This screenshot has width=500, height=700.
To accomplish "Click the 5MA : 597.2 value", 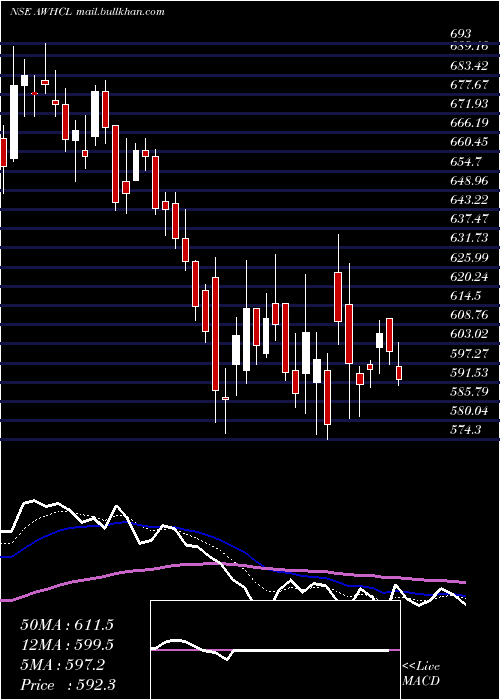I will tap(62, 665).
